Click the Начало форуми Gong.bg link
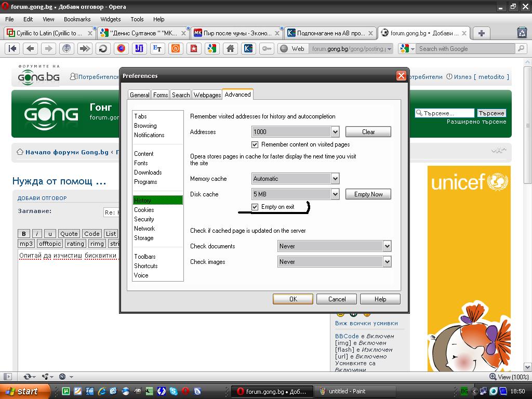 coord(67,152)
